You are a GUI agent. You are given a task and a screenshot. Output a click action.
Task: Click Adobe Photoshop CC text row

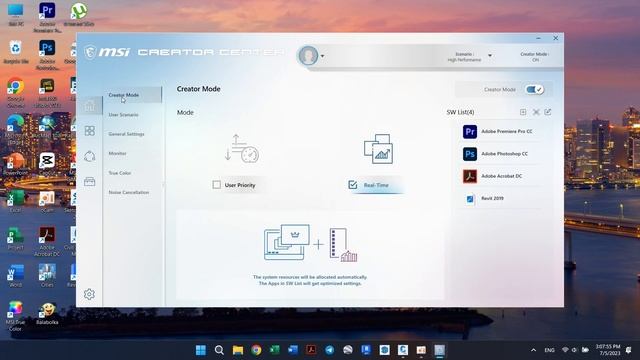tap(504, 154)
